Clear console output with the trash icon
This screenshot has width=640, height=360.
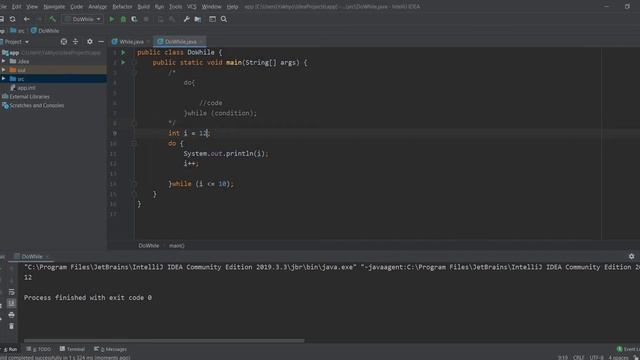coord(11,326)
